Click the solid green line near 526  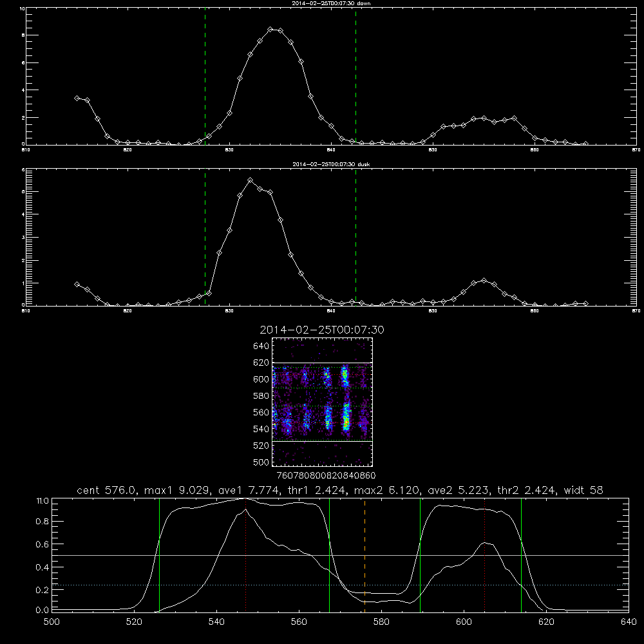click(x=159, y=554)
